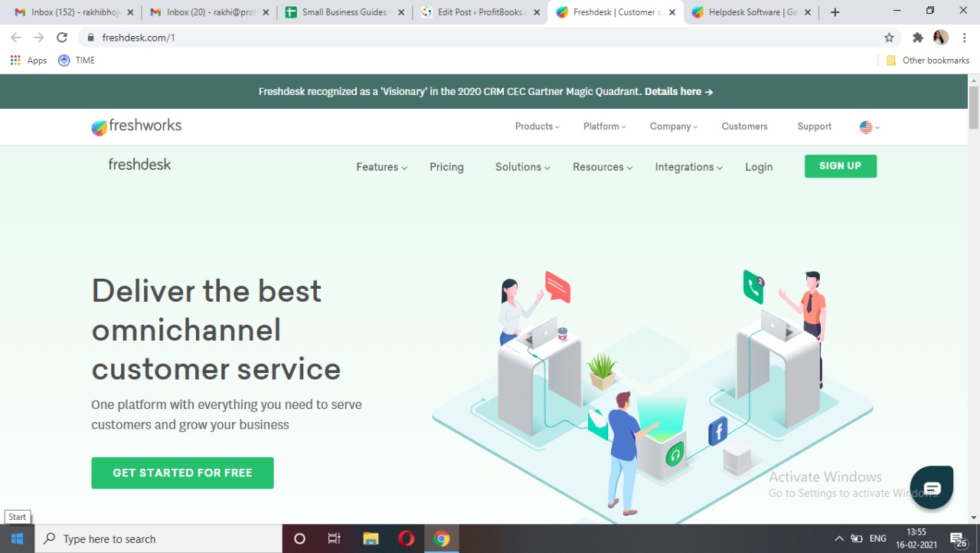
Task: Expand the Products dropdown
Action: click(x=537, y=126)
